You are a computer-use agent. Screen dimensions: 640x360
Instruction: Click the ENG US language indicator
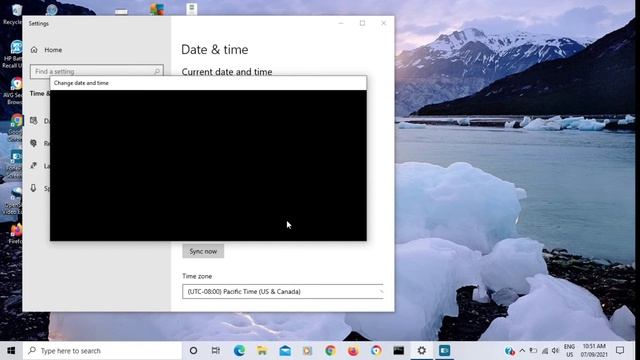click(x=569, y=351)
